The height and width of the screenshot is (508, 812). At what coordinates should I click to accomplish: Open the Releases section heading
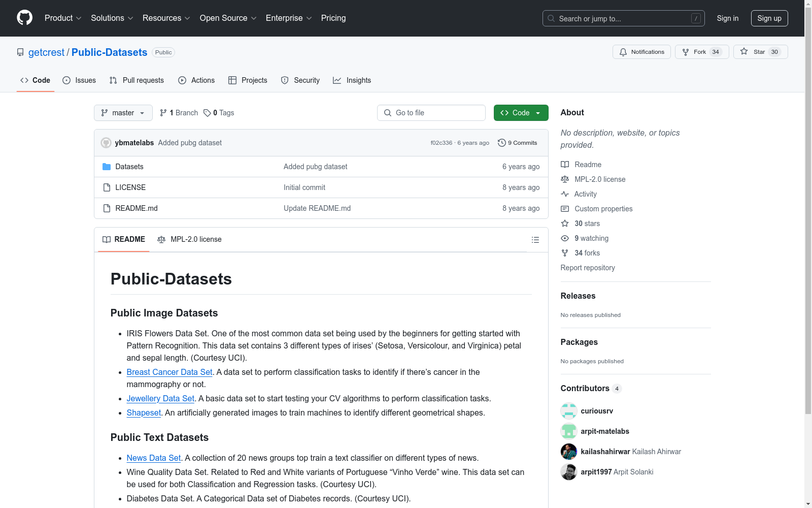[x=578, y=296]
